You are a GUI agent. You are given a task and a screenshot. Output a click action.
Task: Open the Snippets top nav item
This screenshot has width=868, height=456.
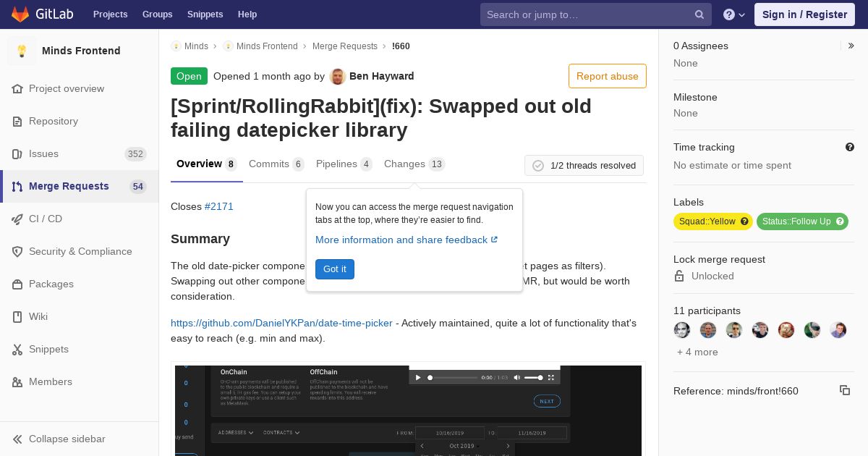click(x=205, y=14)
